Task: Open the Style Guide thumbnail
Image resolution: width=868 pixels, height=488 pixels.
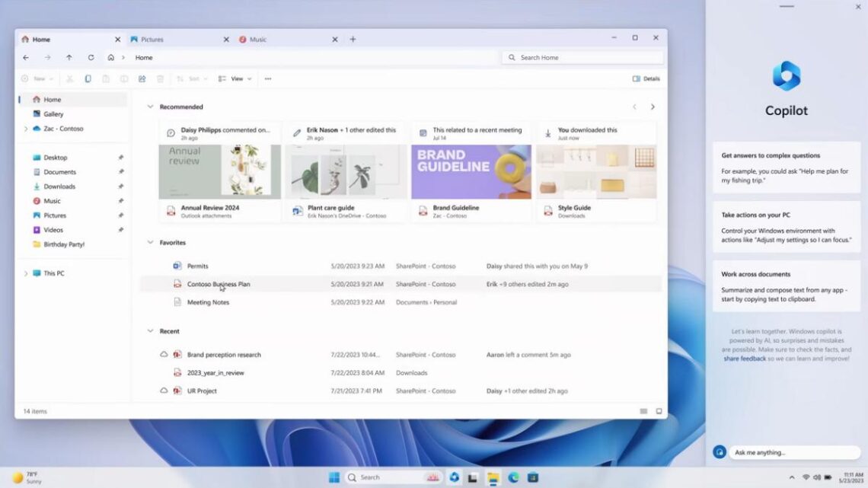Action: click(596, 171)
